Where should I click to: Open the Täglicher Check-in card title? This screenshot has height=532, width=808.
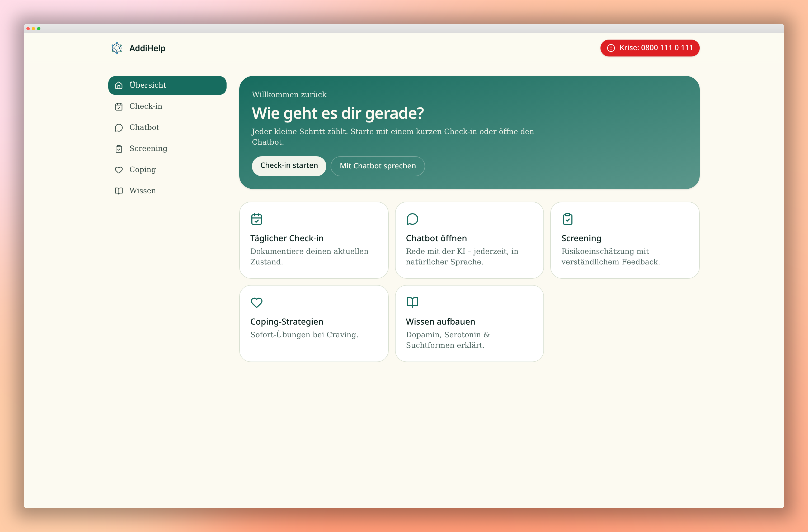click(287, 238)
